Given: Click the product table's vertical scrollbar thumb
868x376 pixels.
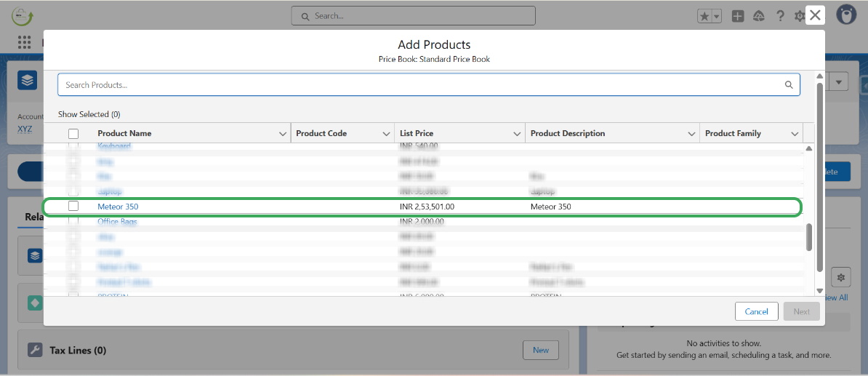Looking at the screenshot, I should pos(808,237).
